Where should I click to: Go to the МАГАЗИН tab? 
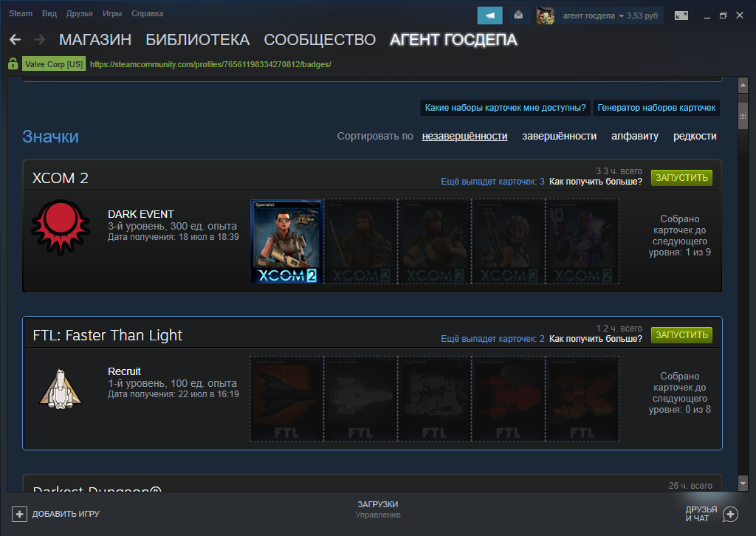click(x=95, y=40)
